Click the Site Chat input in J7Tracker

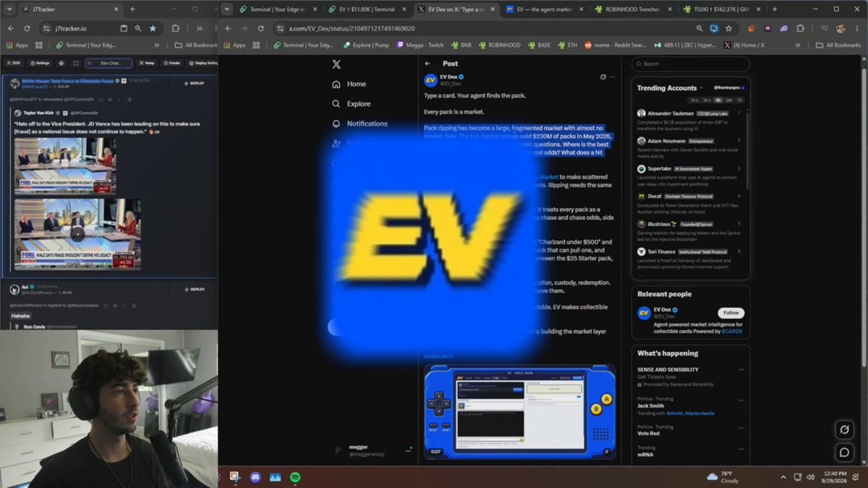(109, 63)
